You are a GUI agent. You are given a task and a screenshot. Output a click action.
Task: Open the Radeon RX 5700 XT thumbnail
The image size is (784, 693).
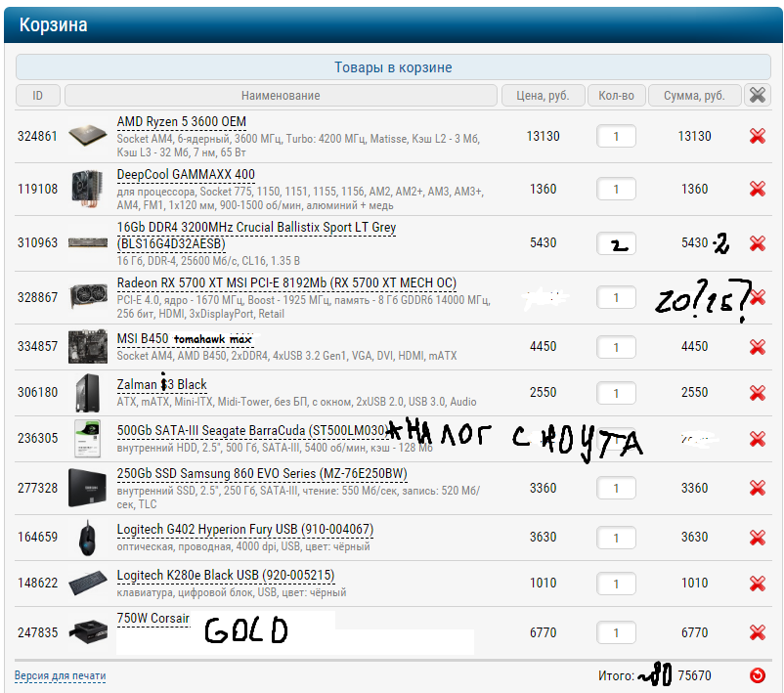(88, 295)
